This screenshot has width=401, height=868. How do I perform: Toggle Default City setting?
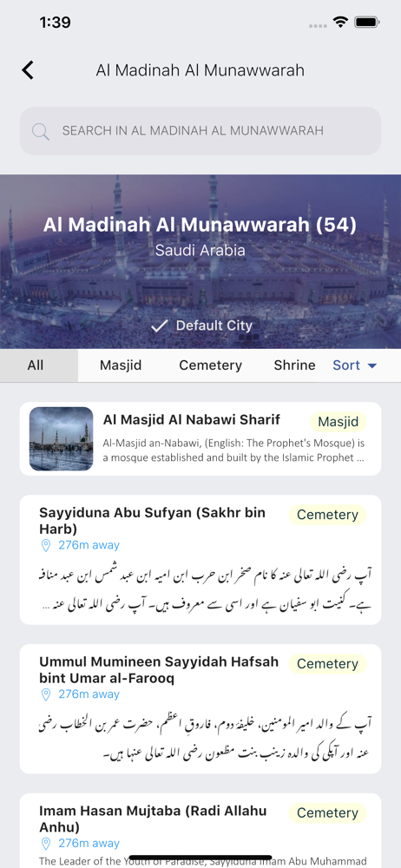click(201, 326)
